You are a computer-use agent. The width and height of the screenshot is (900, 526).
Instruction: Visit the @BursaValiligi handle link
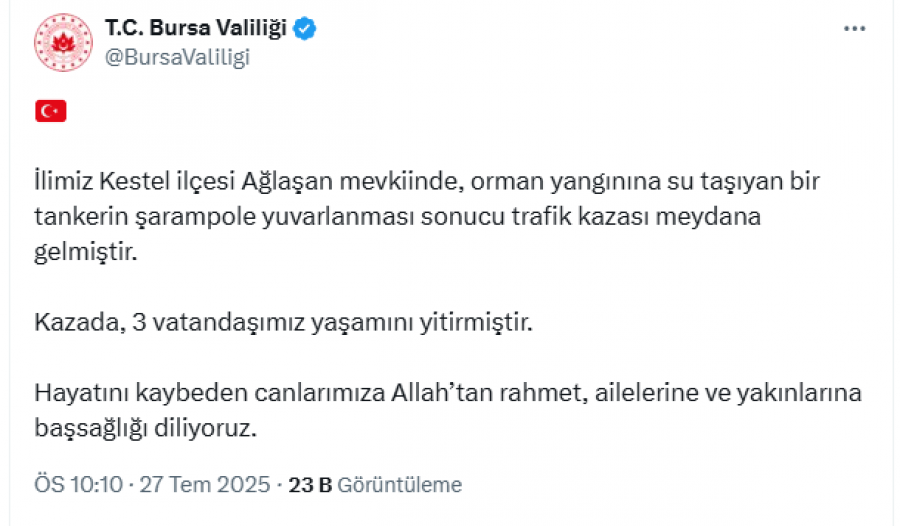tap(177, 57)
